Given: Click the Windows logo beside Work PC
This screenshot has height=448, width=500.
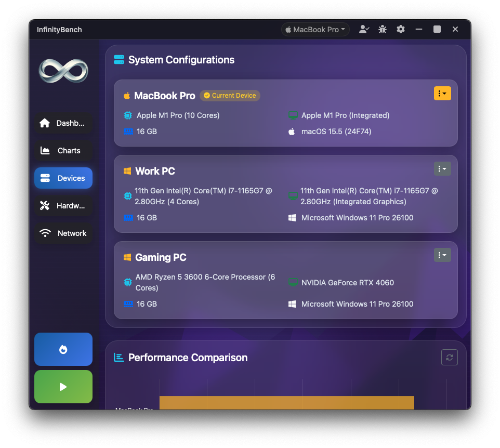Looking at the screenshot, I should coord(127,171).
